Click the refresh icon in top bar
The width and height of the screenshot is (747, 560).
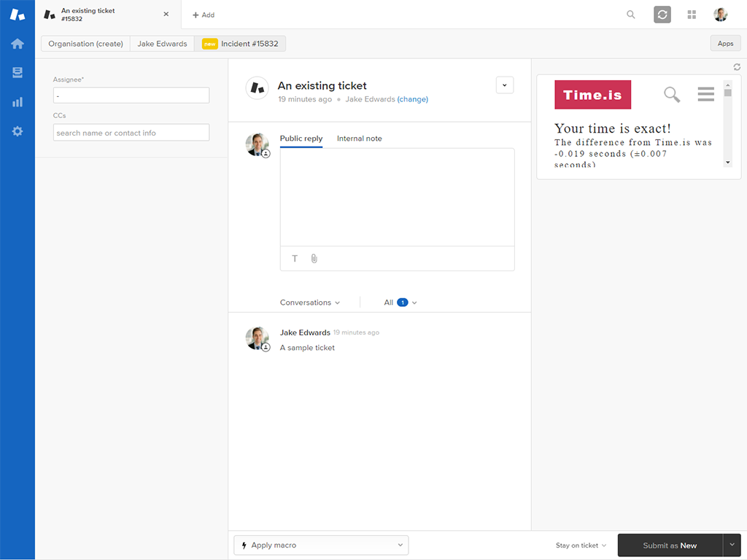(662, 15)
